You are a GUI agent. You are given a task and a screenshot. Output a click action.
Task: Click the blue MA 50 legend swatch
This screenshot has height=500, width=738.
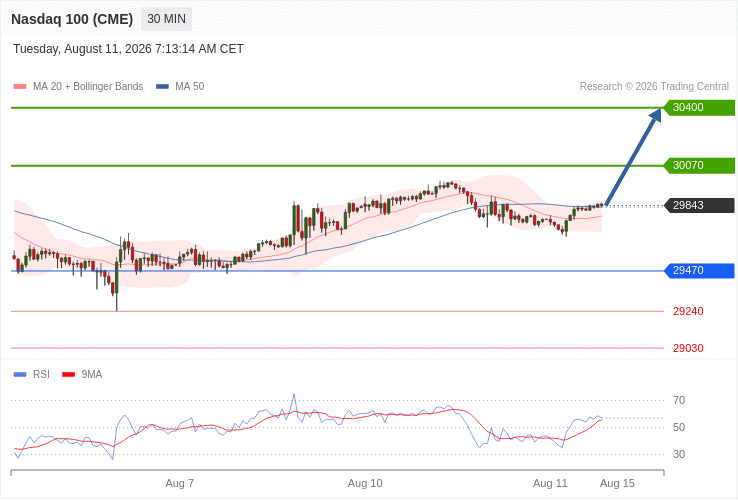click(162, 87)
